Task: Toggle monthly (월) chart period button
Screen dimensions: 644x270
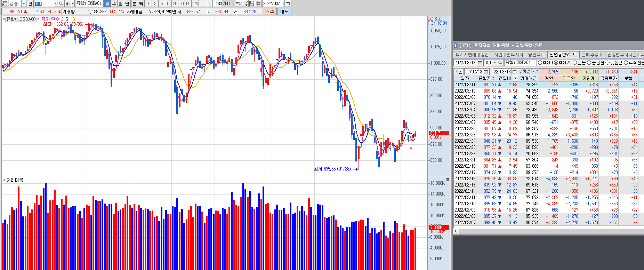Action: pos(121,3)
